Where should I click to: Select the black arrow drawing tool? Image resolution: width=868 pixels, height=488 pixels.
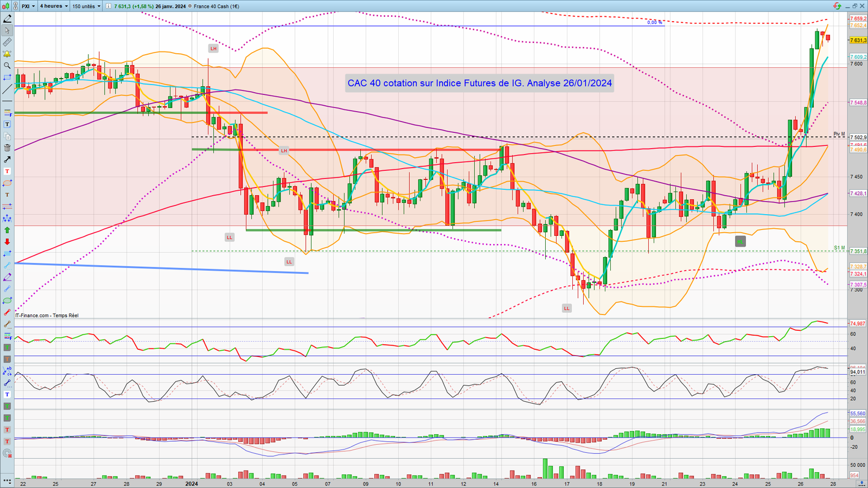pos(7,160)
